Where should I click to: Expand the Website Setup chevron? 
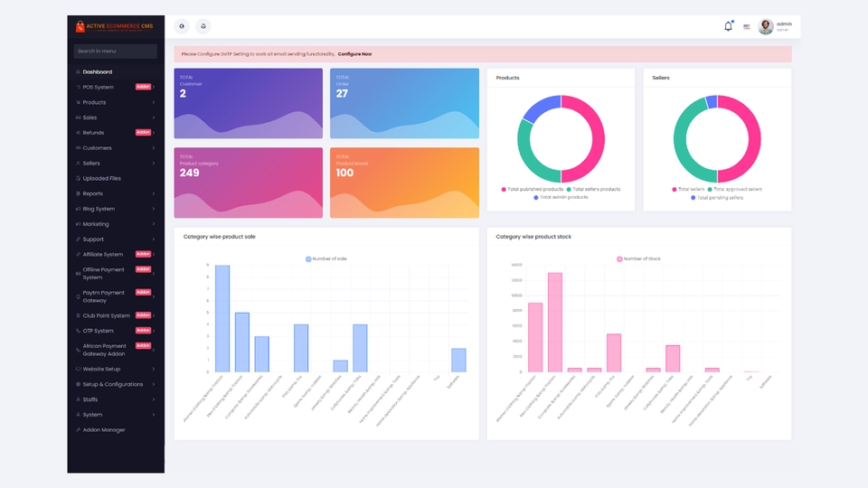click(154, 369)
